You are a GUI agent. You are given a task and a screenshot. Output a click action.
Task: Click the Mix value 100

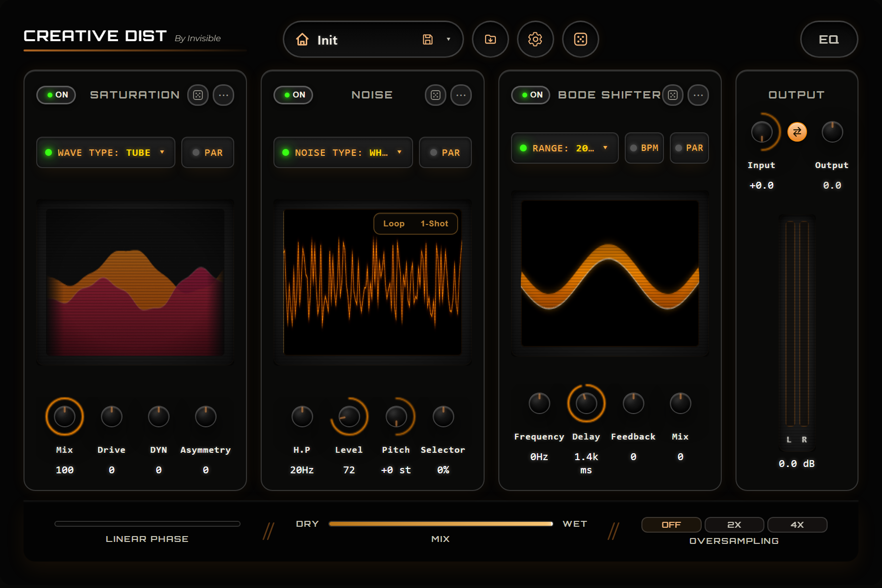(x=65, y=470)
